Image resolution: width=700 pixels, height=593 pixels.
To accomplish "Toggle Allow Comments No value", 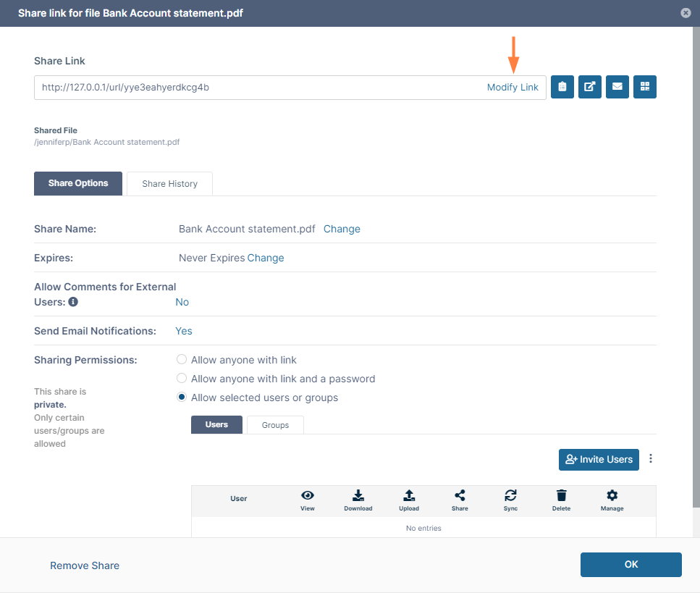I will click(182, 302).
